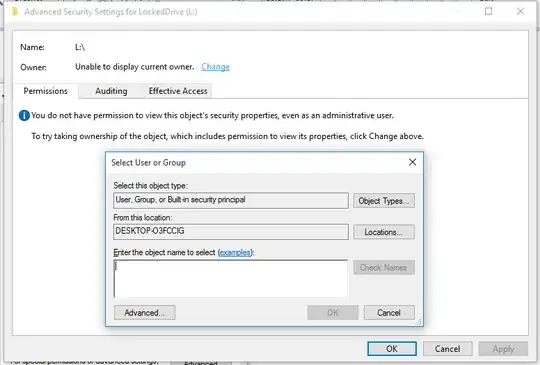Click the Check Names button

pyautogui.click(x=384, y=268)
